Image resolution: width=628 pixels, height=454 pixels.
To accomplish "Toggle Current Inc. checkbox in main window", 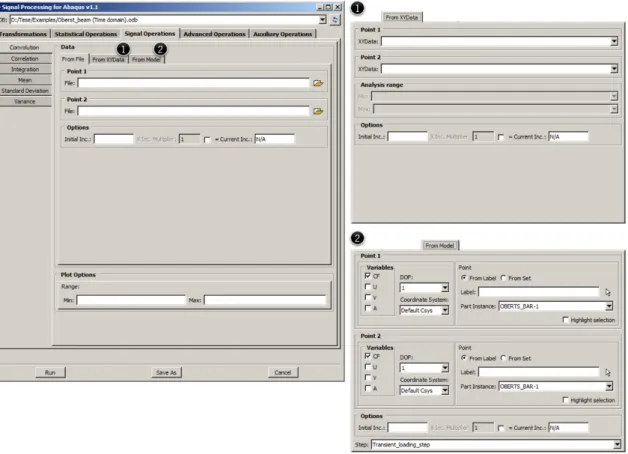I will pyautogui.click(x=207, y=140).
